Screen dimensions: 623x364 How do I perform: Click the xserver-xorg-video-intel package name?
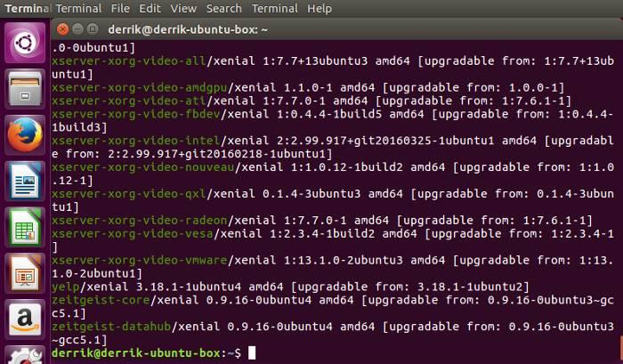click(x=136, y=141)
